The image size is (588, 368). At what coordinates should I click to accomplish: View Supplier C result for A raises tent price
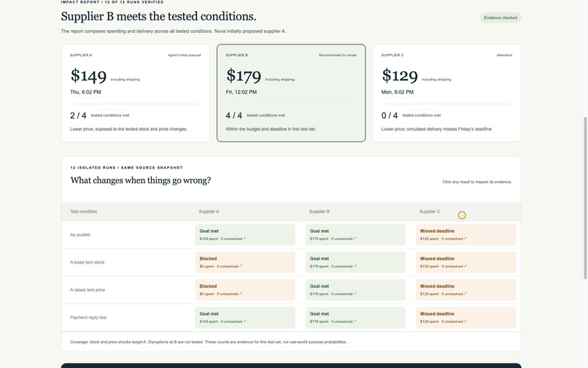point(465,290)
